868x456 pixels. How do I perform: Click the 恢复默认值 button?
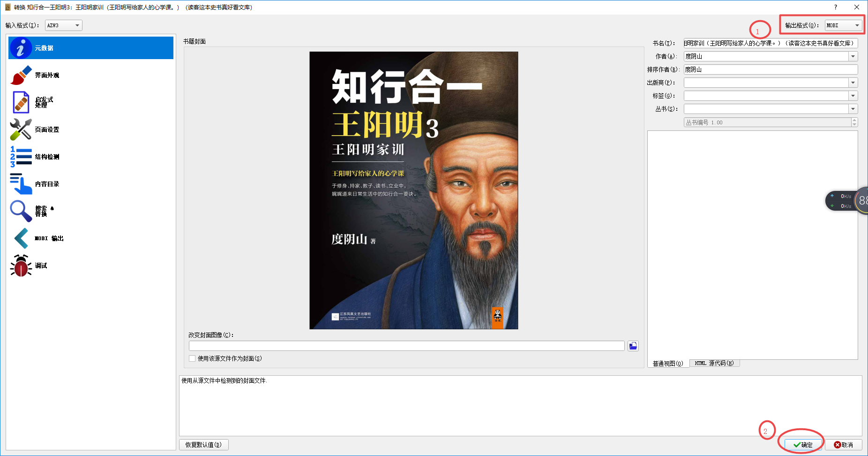click(203, 445)
